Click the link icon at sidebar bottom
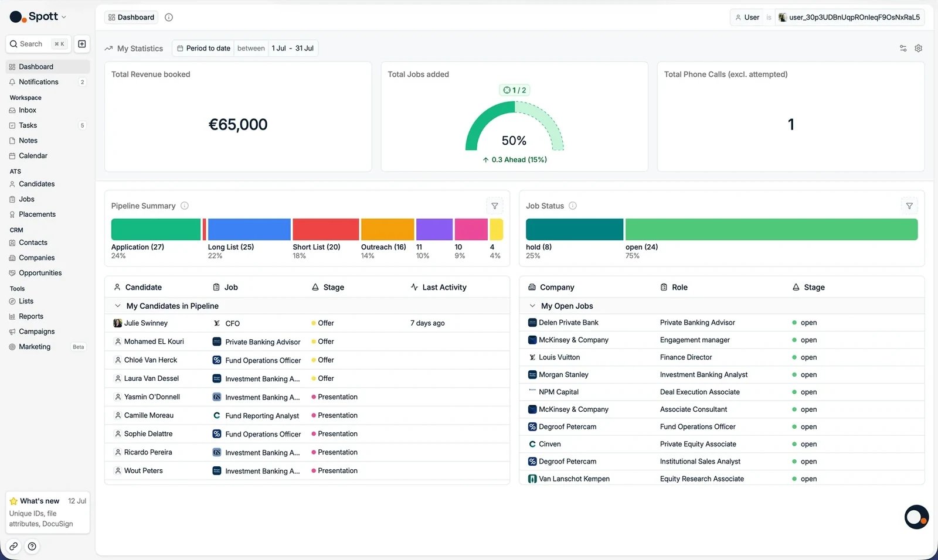938x560 pixels. click(x=13, y=547)
